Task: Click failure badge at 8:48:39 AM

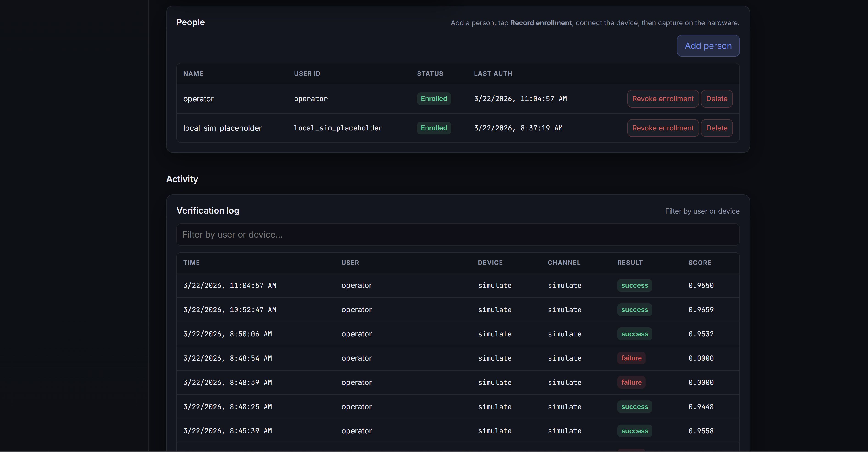Action: (631, 383)
